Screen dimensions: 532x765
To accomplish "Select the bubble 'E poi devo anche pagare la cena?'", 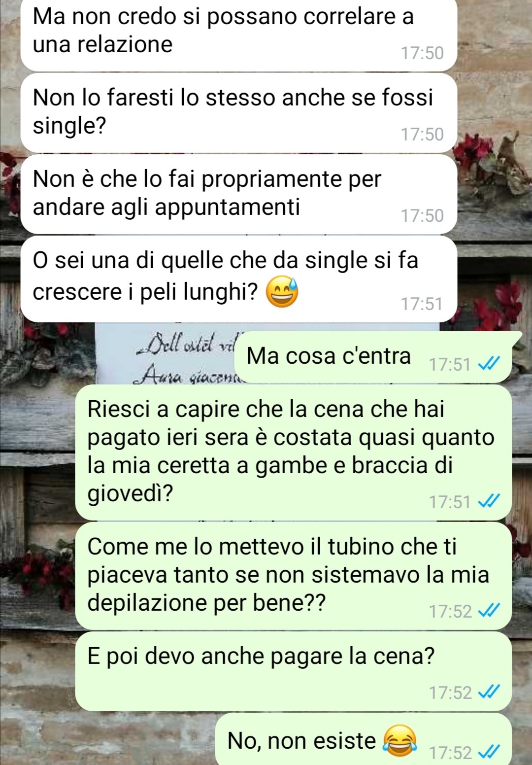I will click(294, 671).
